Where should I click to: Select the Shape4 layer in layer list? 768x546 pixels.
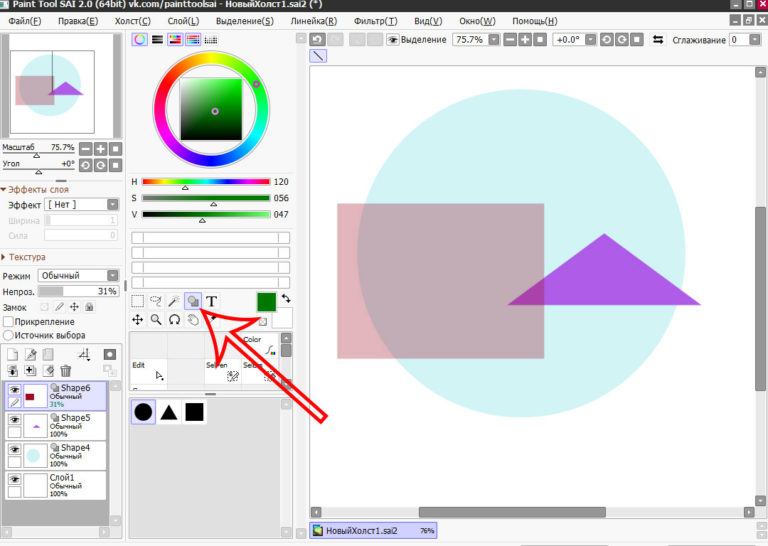[x=75, y=454]
